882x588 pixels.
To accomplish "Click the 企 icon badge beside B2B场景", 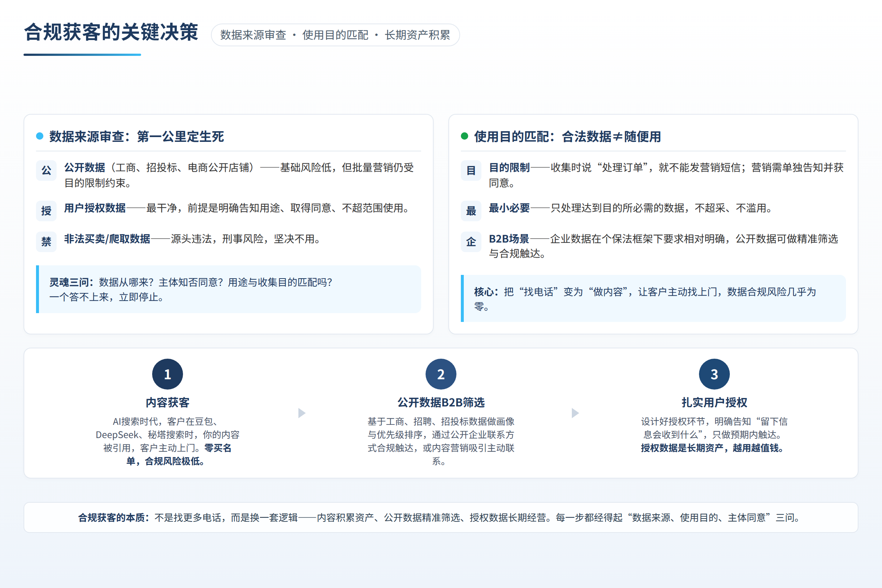I will click(471, 241).
